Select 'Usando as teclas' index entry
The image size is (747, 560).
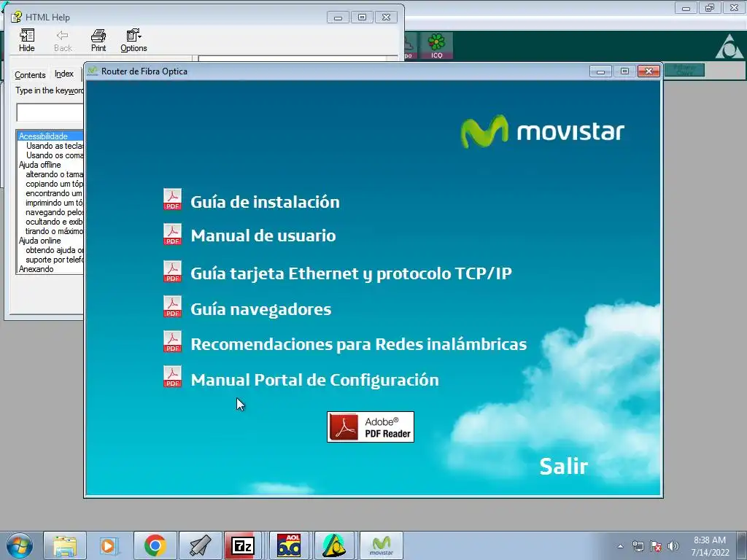point(55,146)
